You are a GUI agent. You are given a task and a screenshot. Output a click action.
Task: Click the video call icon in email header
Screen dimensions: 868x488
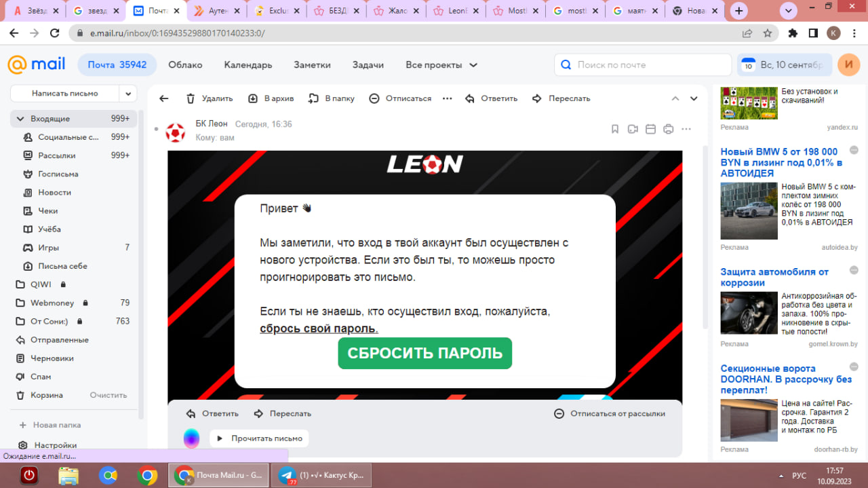click(633, 129)
